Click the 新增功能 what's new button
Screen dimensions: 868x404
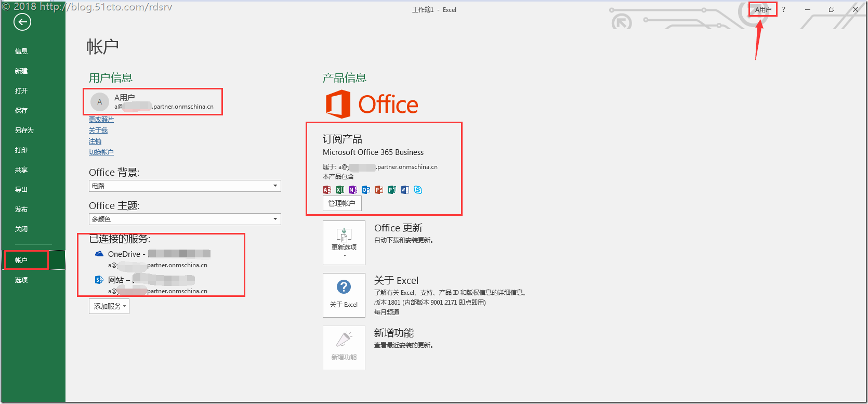pyautogui.click(x=344, y=348)
